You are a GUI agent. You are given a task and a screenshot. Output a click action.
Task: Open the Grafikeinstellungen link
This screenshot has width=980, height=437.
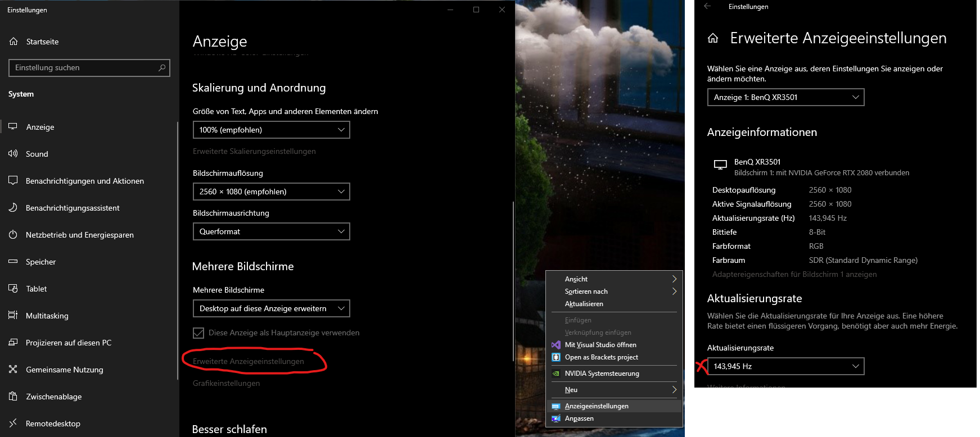point(226,383)
